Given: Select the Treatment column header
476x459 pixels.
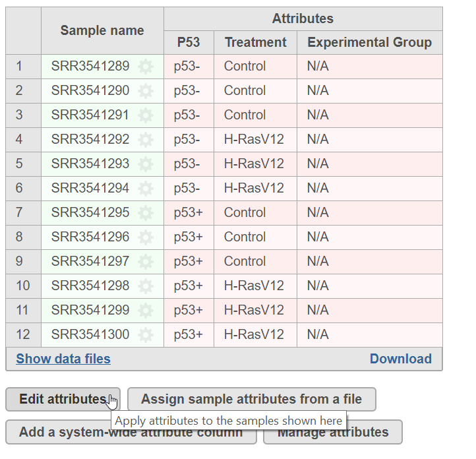Looking at the screenshot, I should (x=255, y=42).
